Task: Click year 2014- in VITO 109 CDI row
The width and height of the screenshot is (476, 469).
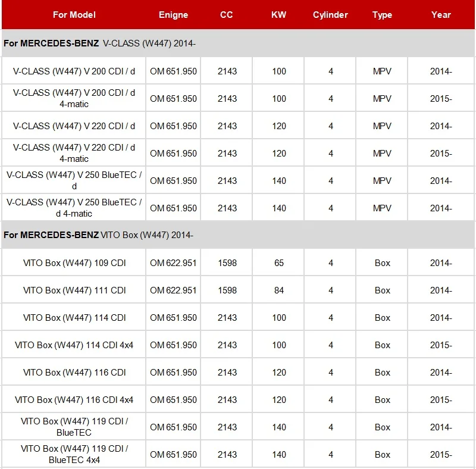Action: click(x=441, y=262)
